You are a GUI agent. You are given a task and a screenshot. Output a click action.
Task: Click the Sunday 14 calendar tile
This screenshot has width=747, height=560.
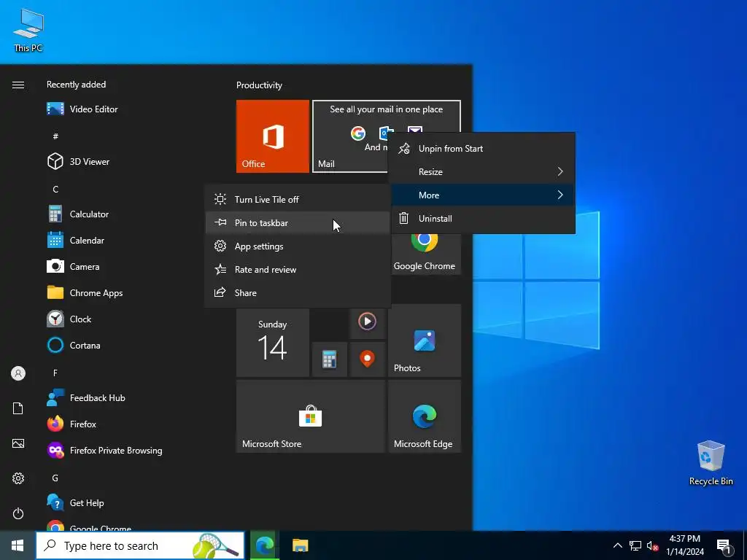[x=273, y=343]
